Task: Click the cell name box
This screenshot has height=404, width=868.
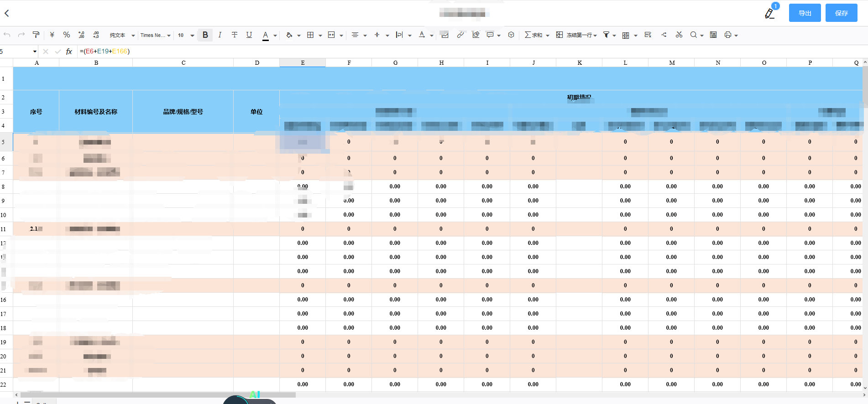Action: coord(18,52)
